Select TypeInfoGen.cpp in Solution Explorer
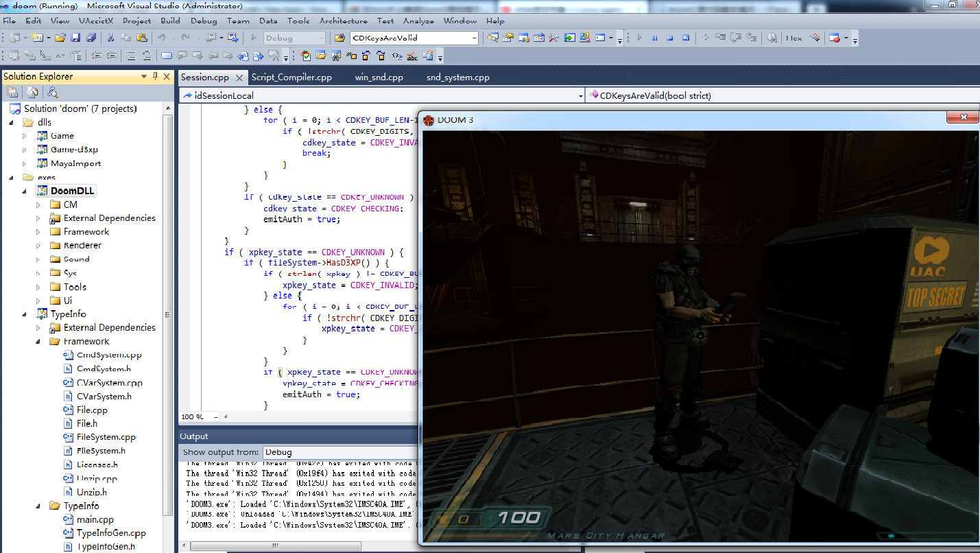Viewport: 980px width, 553px height. (111, 533)
